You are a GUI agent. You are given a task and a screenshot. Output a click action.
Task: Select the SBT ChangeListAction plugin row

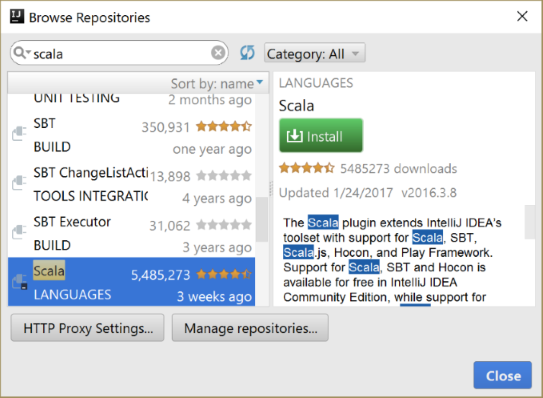tap(132, 184)
